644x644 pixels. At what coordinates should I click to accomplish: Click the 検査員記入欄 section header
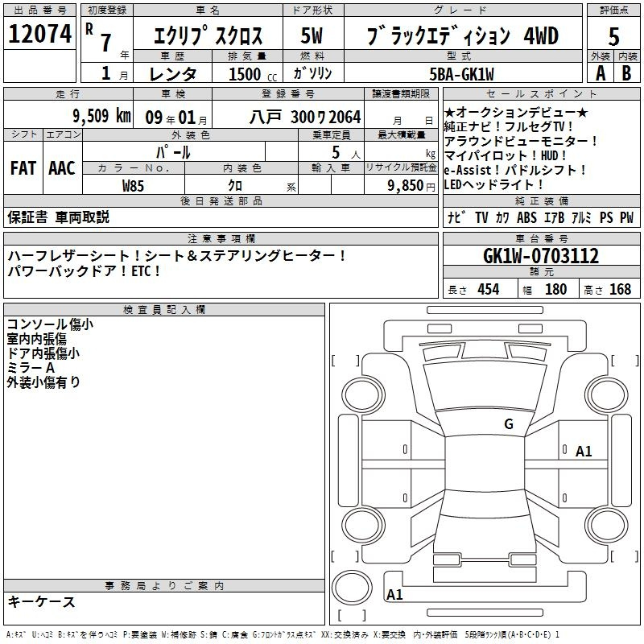coord(164,309)
